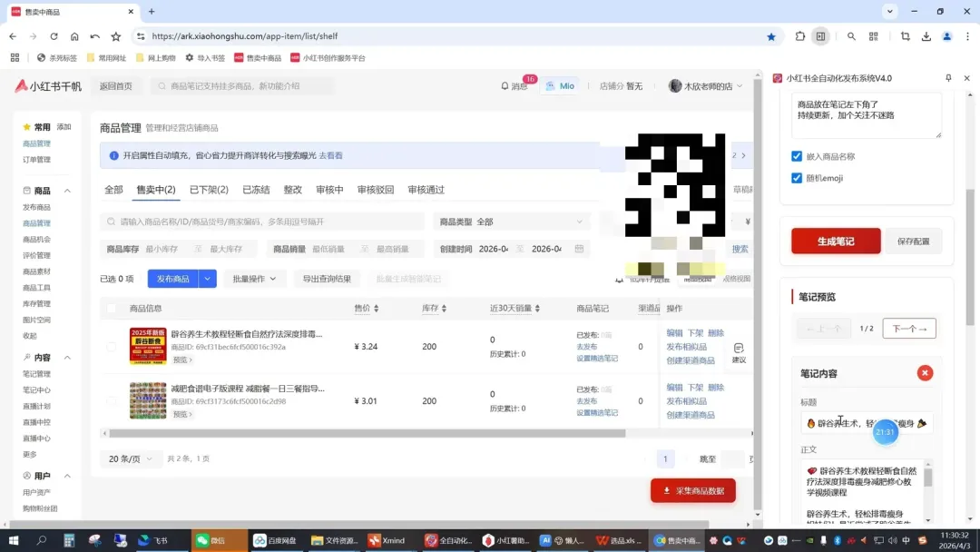980x552 pixels.
Task: Collapse the 用户 sidebar section
Action: pyautogui.click(x=67, y=477)
